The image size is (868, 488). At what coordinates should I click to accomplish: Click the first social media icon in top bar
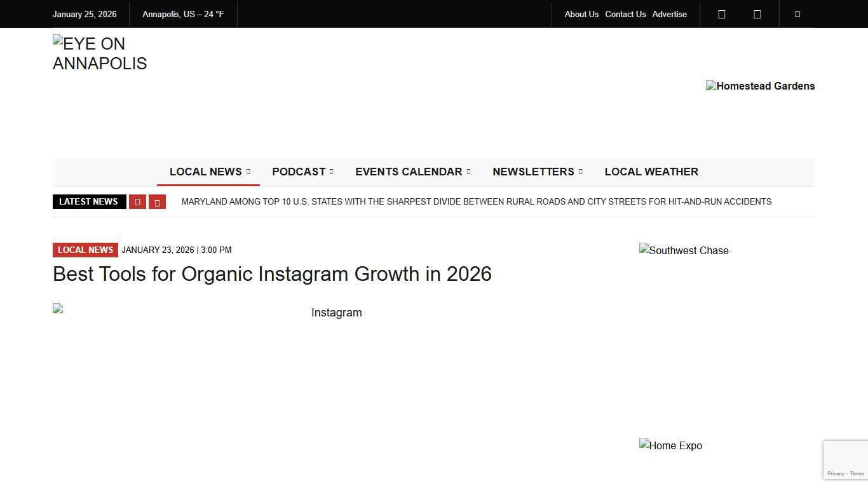(722, 14)
